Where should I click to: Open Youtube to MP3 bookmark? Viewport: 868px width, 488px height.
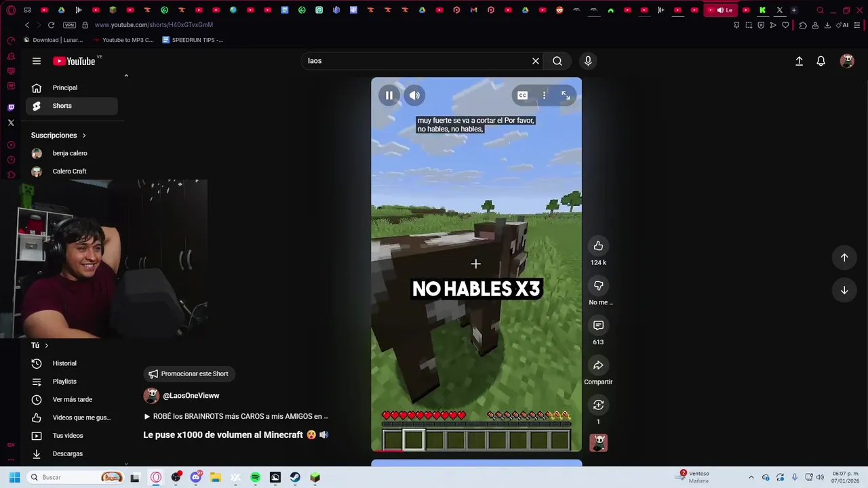tap(123, 40)
